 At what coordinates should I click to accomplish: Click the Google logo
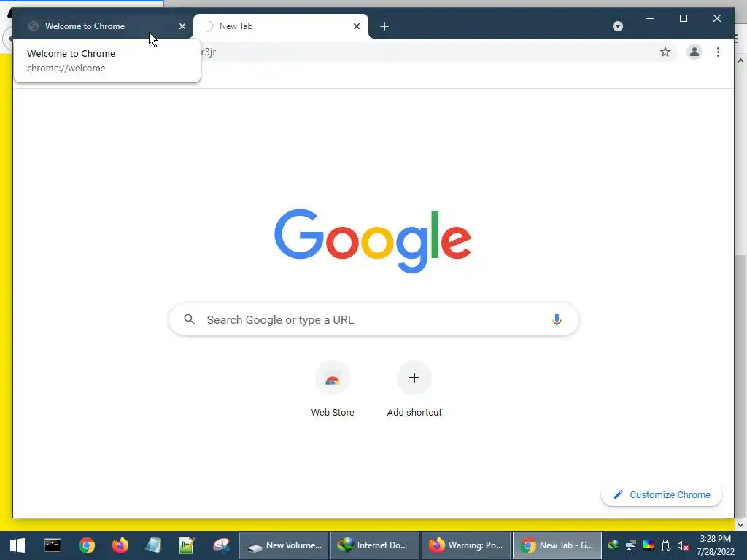pyautogui.click(x=373, y=241)
